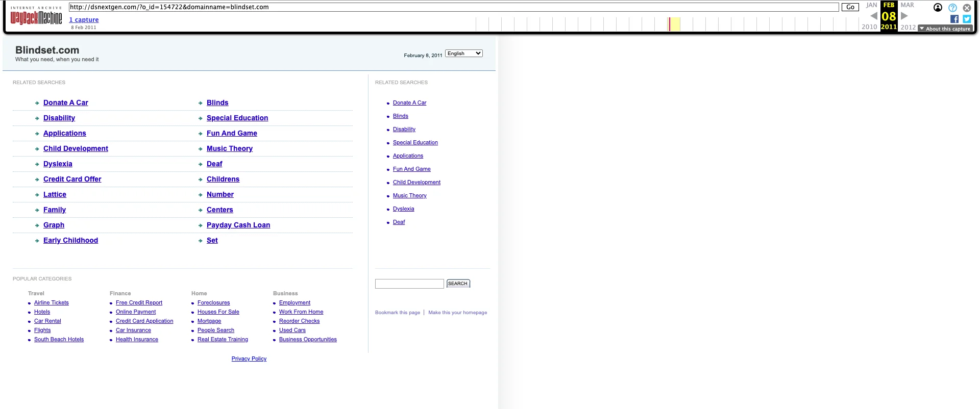This screenshot has height=409, width=980.
Task: Open the 1 capture link
Action: pos(84,20)
